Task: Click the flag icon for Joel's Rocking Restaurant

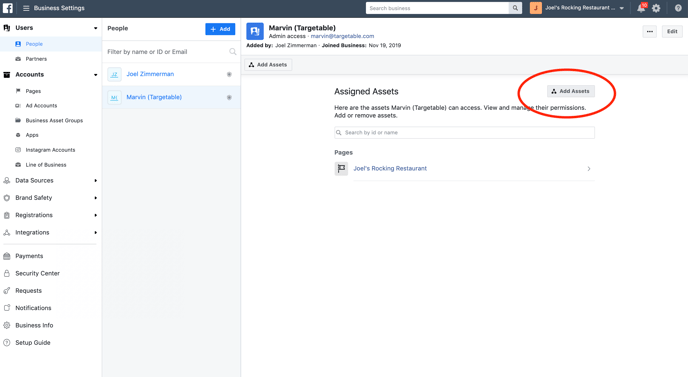Action: (341, 169)
